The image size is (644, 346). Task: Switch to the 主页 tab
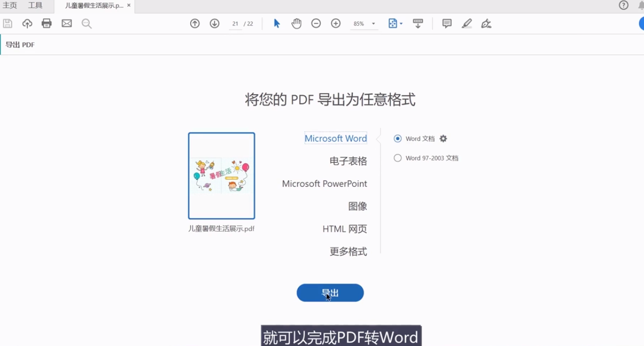[x=10, y=6]
